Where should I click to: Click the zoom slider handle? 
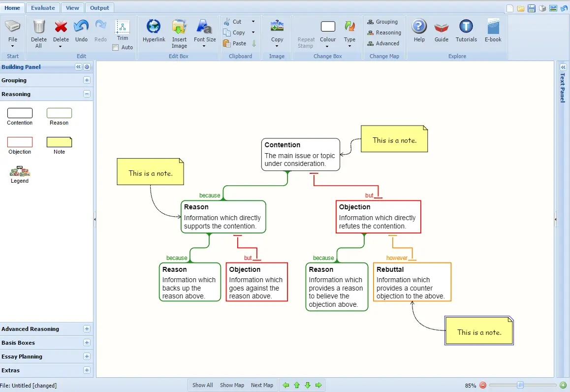click(x=520, y=385)
